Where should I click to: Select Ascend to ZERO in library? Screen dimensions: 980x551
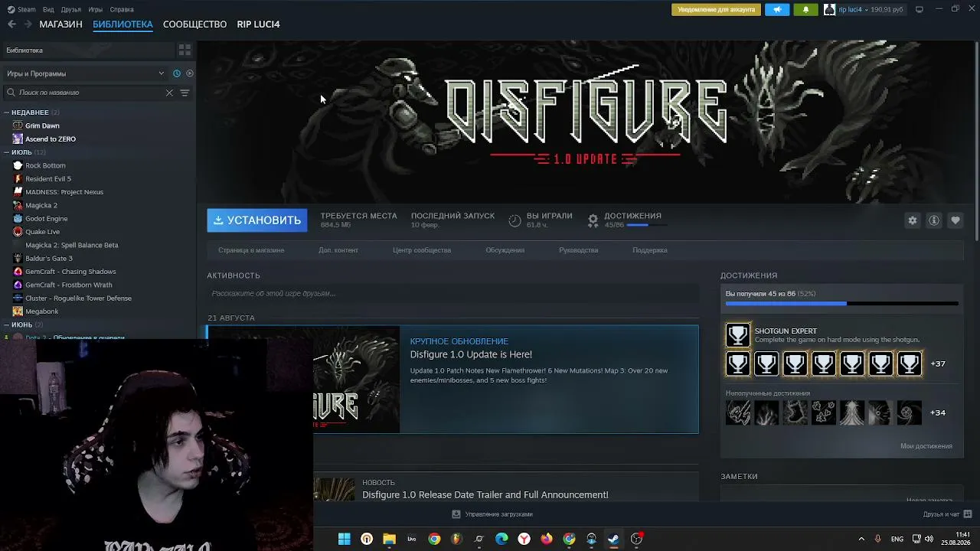(51, 139)
